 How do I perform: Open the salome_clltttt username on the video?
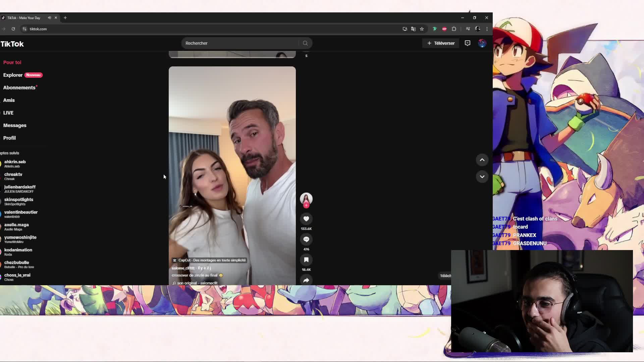coord(183,268)
